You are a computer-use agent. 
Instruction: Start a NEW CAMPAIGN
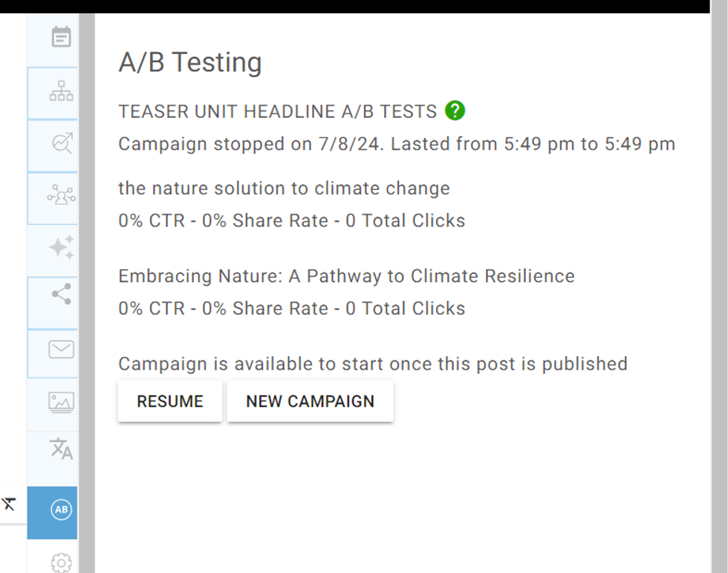pyautogui.click(x=310, y=402)
